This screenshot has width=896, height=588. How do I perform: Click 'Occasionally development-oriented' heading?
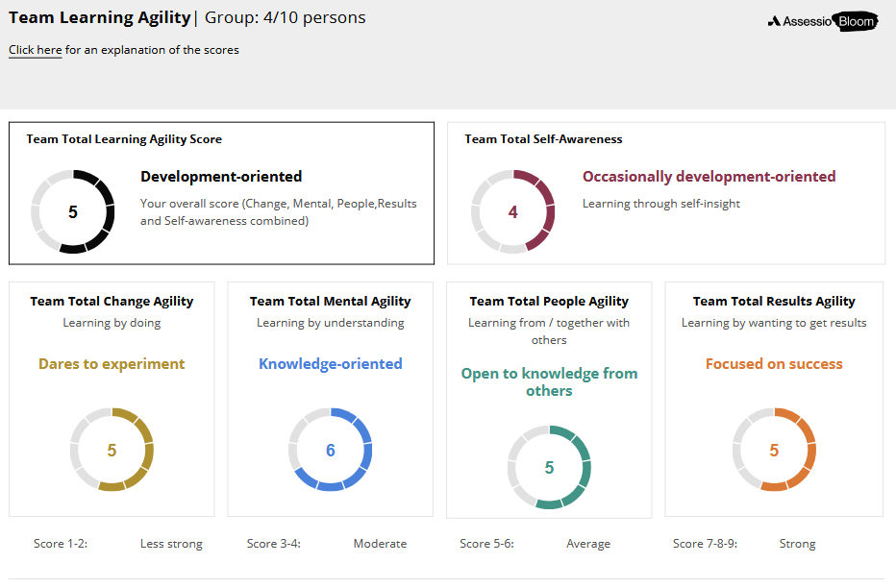pos(709,177)
